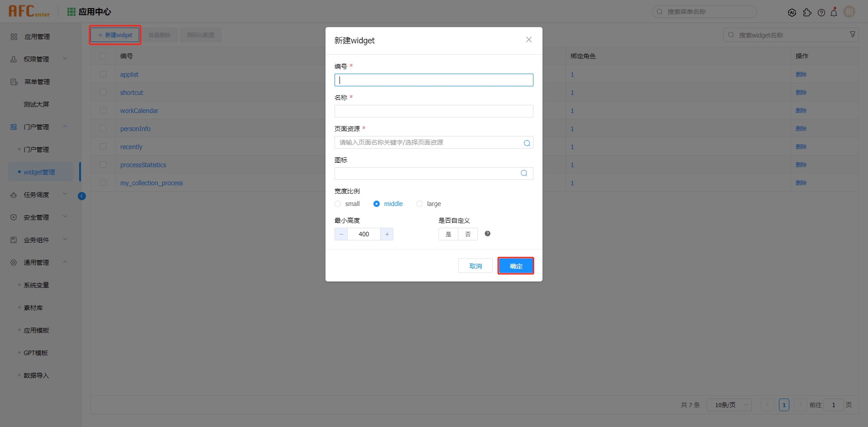Select 否 for 是否自定义

click(x=468, y=234)
